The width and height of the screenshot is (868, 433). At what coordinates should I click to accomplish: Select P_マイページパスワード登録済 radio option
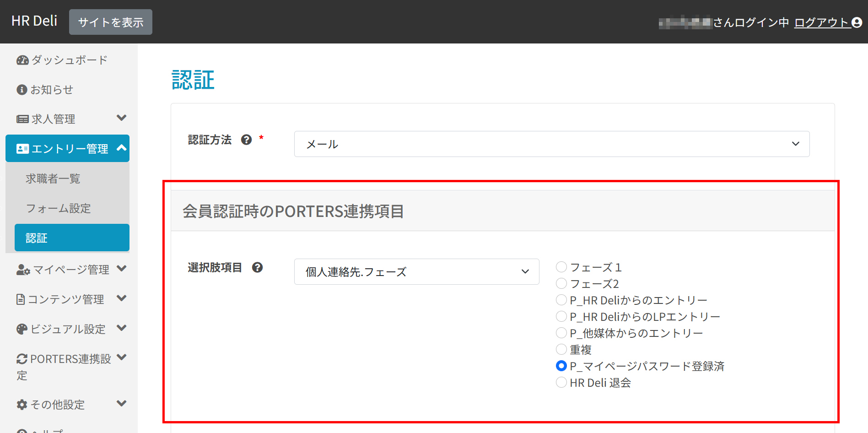pos(561,366)
